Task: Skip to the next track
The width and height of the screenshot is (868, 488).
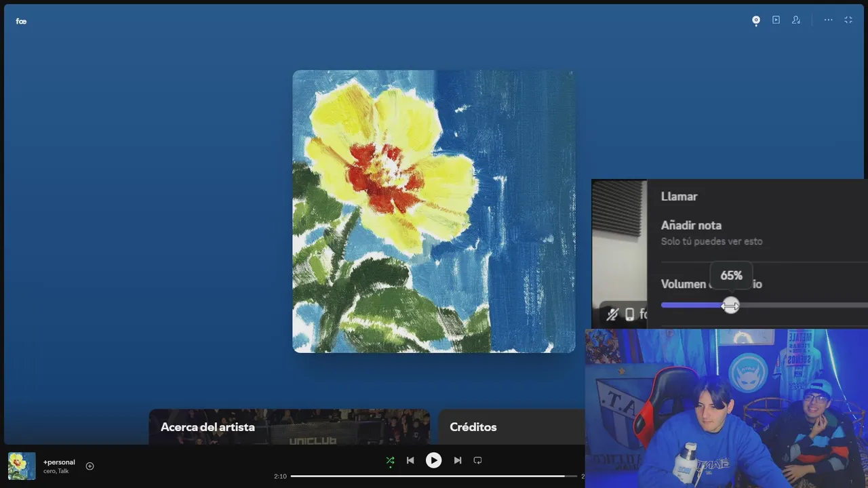Action: [458, 460]
